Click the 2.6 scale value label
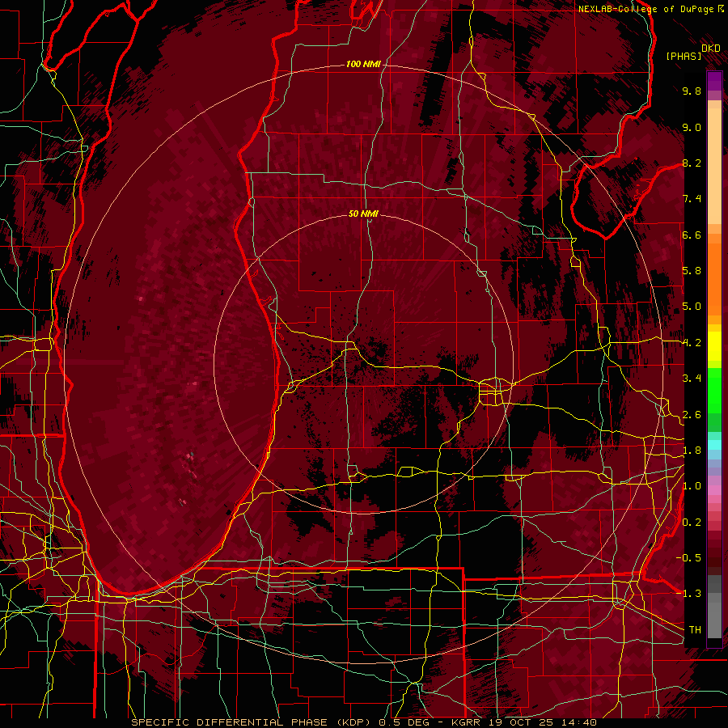The height and width of the screenshot is (728, 728). [x=692, y=415]
